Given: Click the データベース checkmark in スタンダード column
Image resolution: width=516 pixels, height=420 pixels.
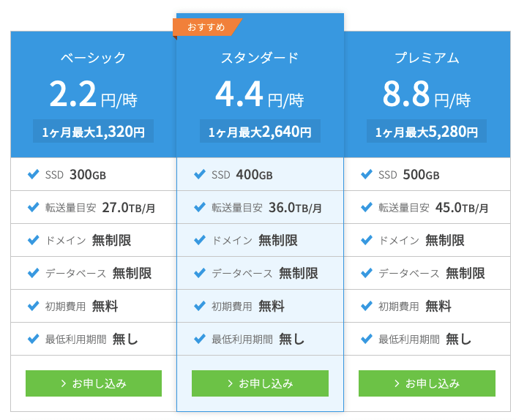Looking at the screenshot, I should point(200,273).
